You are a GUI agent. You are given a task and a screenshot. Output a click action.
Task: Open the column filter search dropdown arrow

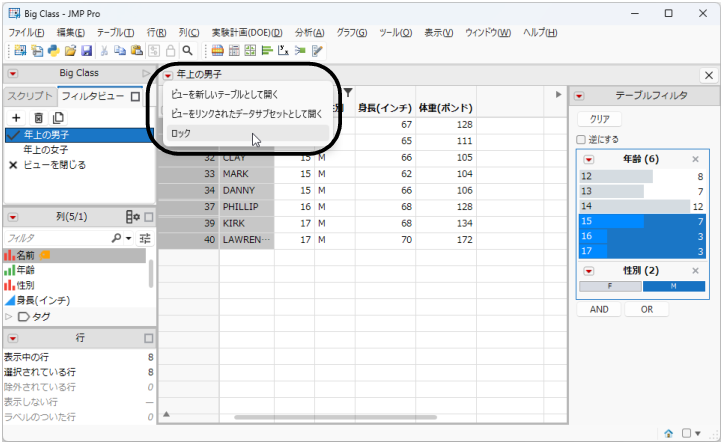tap(129, 238)
